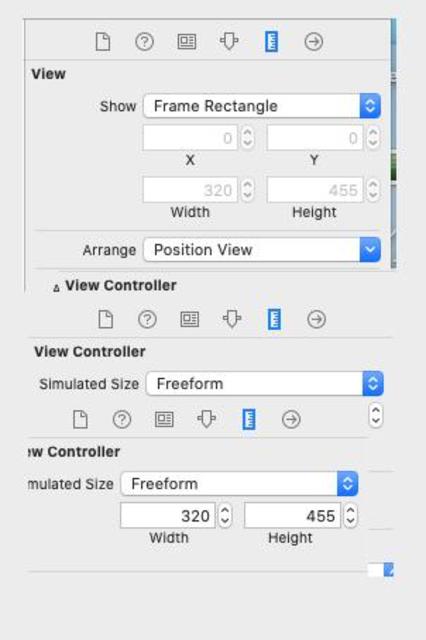The height and width of the screenshot is (640, 426).
Task: Open File inspector icon just below the first Freeform dropdown
Action: coord(80,419)
